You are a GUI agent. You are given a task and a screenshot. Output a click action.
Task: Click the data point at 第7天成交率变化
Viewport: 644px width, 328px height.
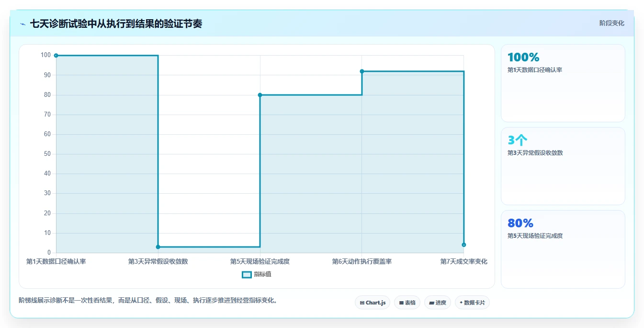coord(464,245)
